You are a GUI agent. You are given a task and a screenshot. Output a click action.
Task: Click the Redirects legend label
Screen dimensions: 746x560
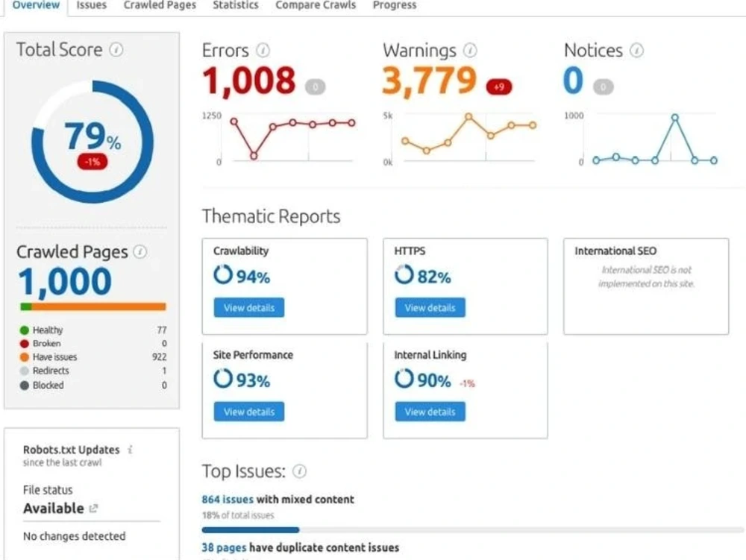[51, 371]
